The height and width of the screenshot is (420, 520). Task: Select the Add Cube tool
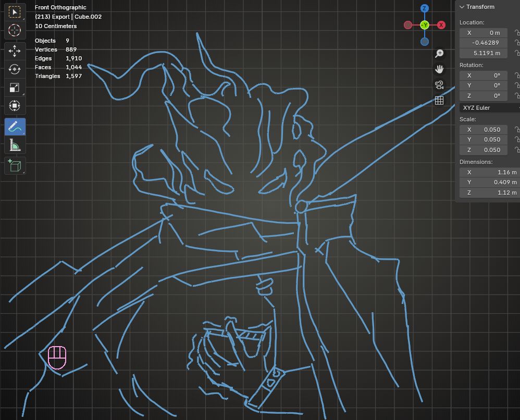[15, 166]
